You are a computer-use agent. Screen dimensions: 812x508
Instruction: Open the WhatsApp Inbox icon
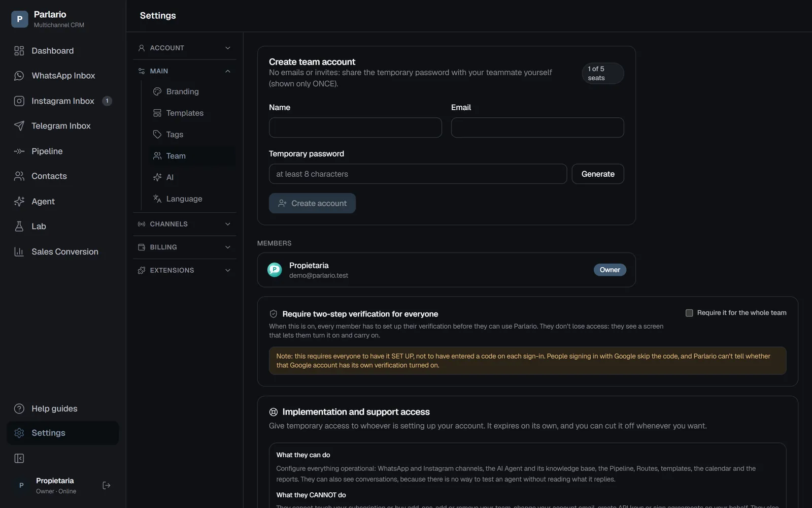(x=19, y=76)
